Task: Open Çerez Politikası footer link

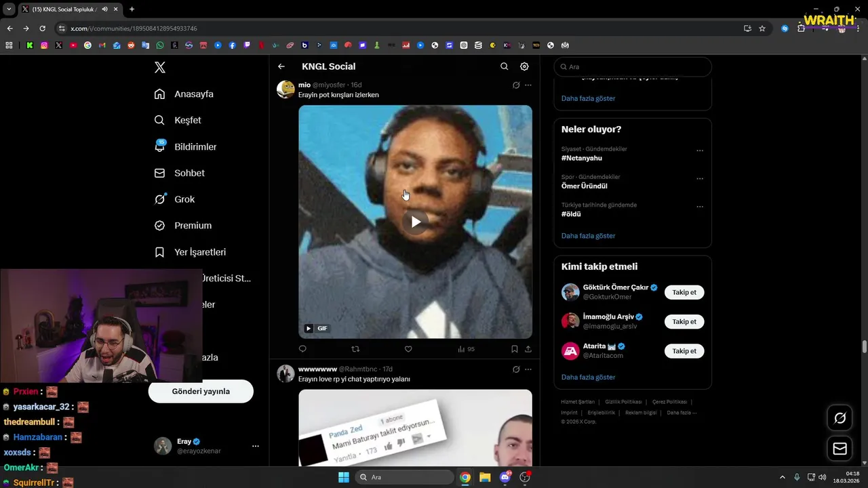Action: point(669,402)
